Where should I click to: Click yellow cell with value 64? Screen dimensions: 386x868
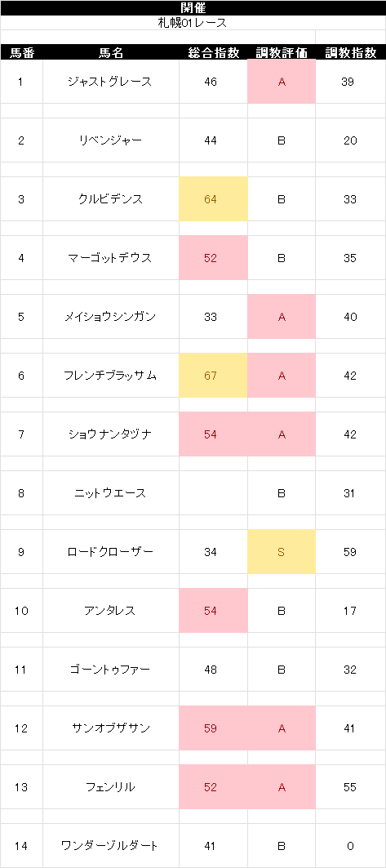[214, 199]
